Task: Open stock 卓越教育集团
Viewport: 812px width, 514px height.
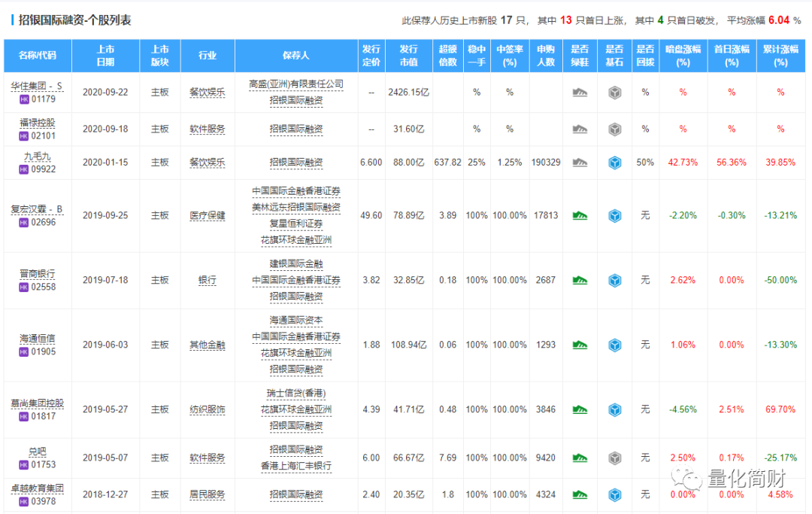Action: [38, 488]
